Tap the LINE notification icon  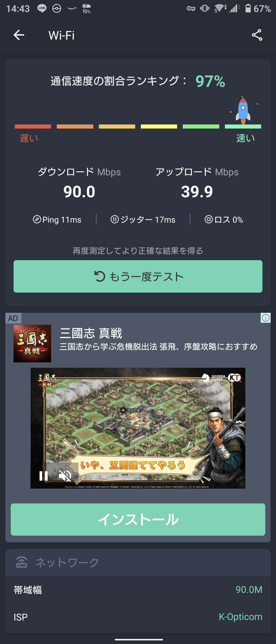pos(42,8)
